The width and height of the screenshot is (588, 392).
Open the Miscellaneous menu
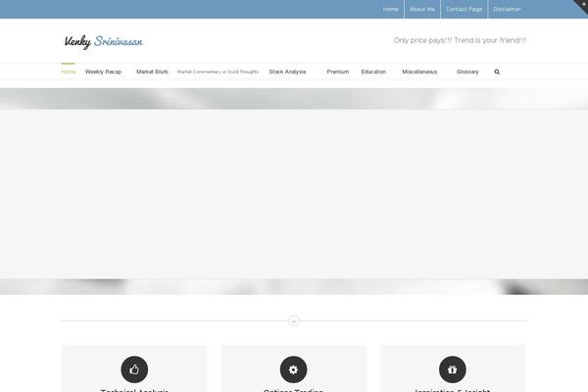click(x=419, y=72)
